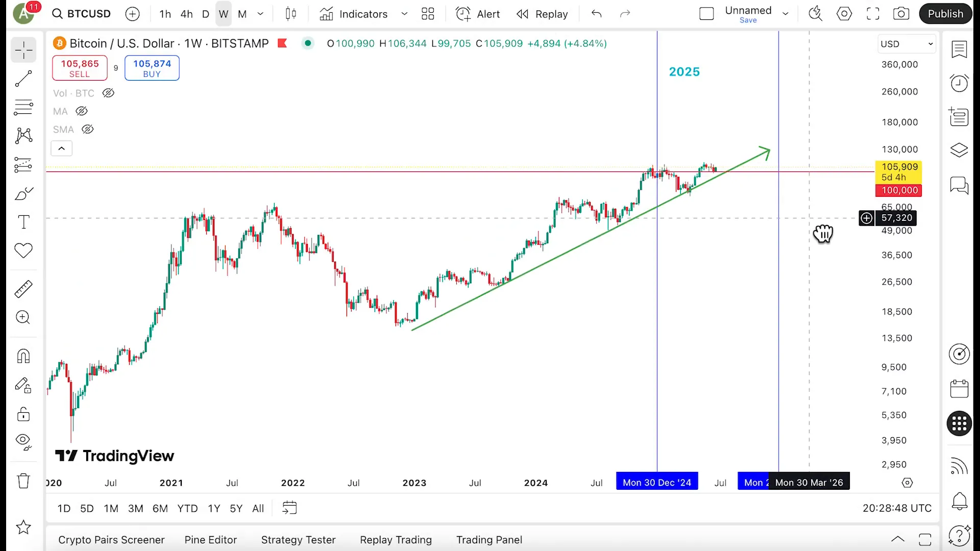Toggle visibility of Vol BTC indicator
The image size is (980, 551).
(108, 93)
